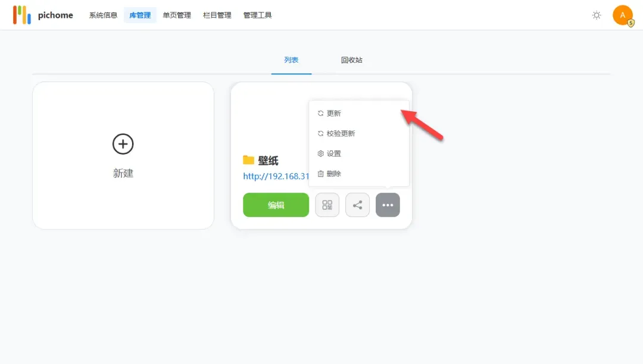
Task: Open 库管理 in top navigation
Action: pos(141,15)
